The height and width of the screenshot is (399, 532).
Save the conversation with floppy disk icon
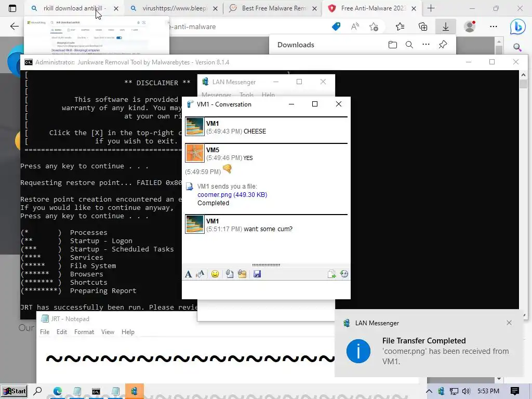[x=257, y=274]
